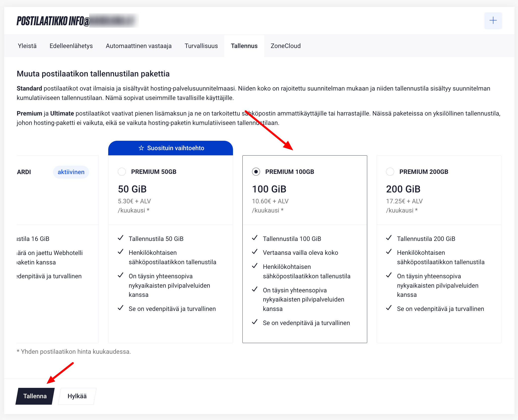Click the 50 GiB plan size heading
This screenshot has width=518, height=420.
[x=132, y=189]
